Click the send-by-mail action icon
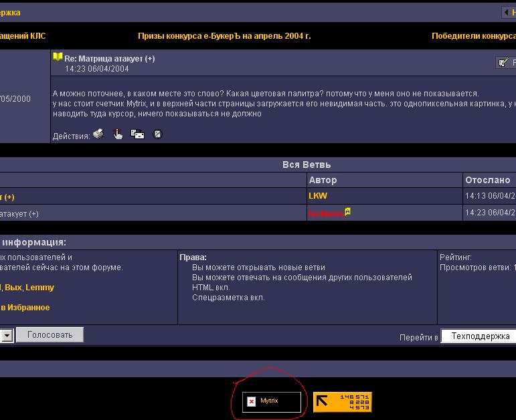Viewport: 516px width, 420px height. [138, 134]
